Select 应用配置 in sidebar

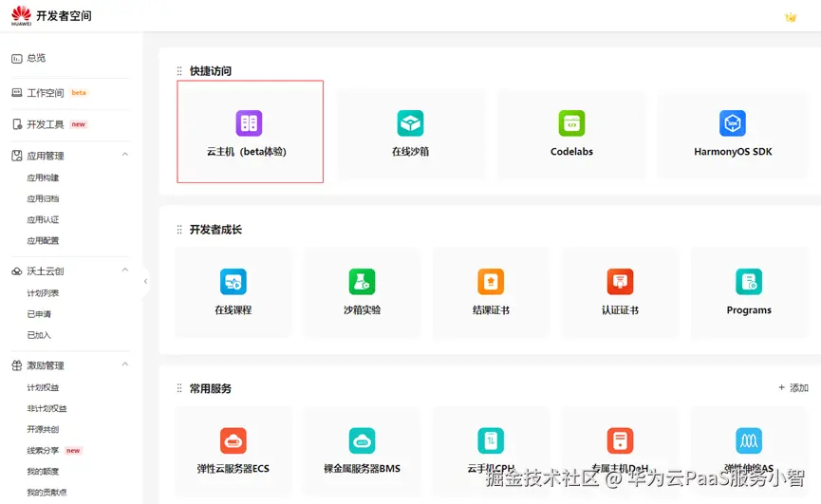[43, 241]
